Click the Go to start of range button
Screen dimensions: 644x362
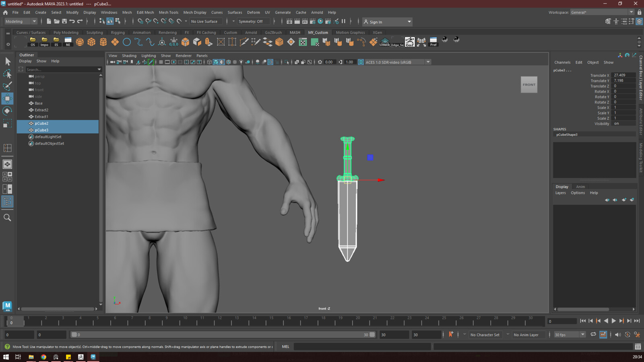pos(583,321)
